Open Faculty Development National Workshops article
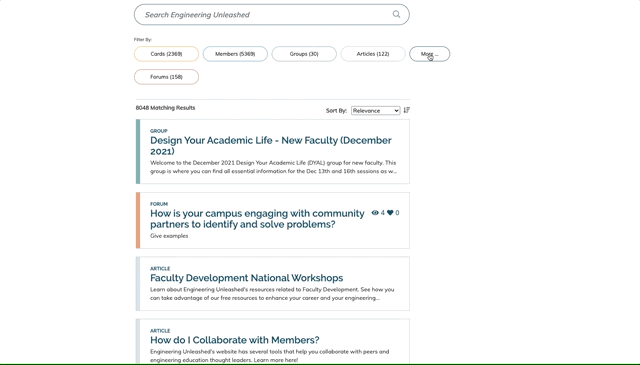 click(247, 278)
